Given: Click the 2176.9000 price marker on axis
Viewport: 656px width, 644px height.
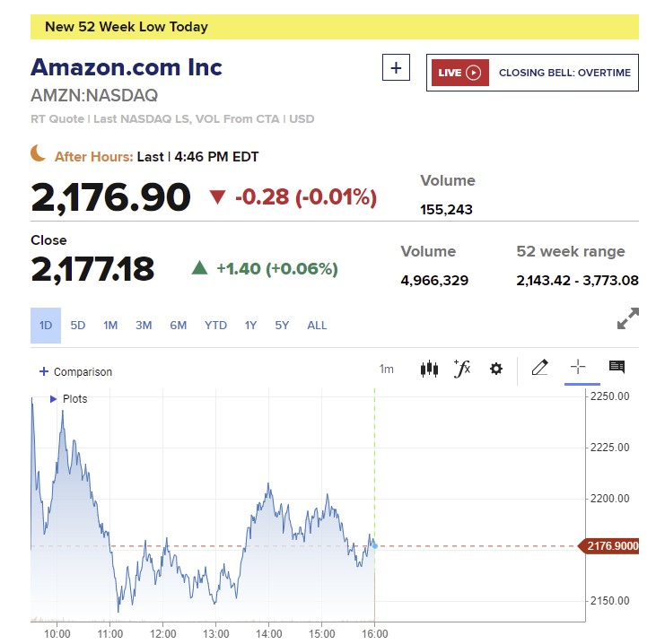Looking at the screenshot, I should pyautogui.click(x=611, y=545).
